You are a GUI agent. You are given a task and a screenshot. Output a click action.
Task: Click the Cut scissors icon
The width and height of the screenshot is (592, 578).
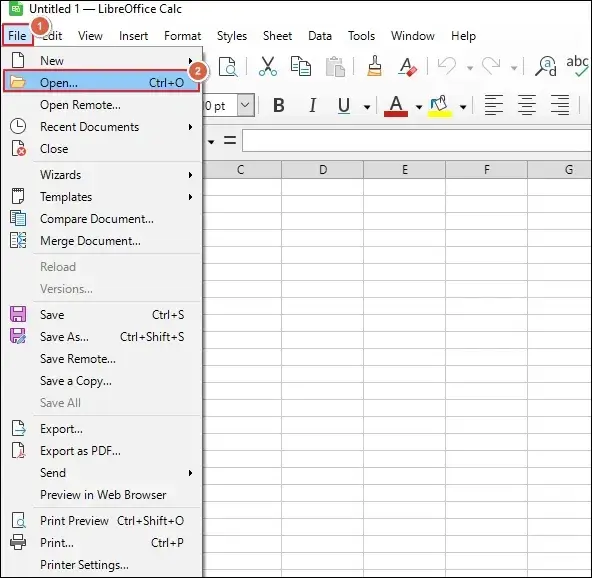tap(268, 66)
